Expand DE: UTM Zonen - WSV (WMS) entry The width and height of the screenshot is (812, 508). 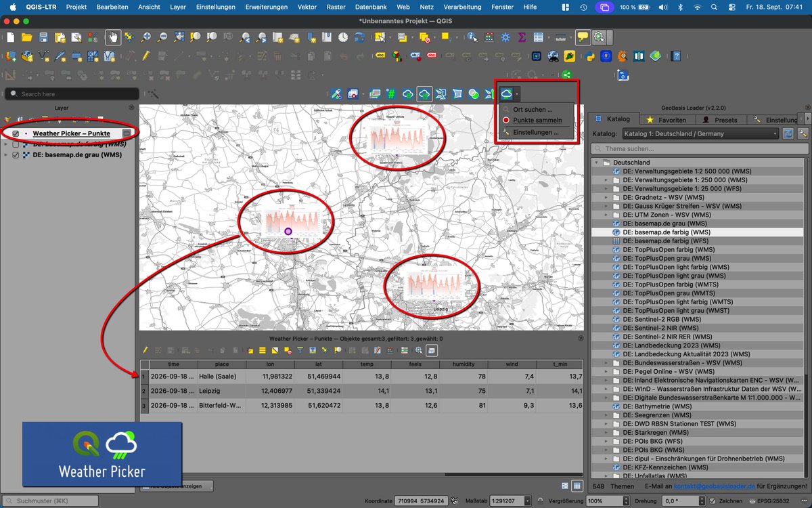(606, 215)
